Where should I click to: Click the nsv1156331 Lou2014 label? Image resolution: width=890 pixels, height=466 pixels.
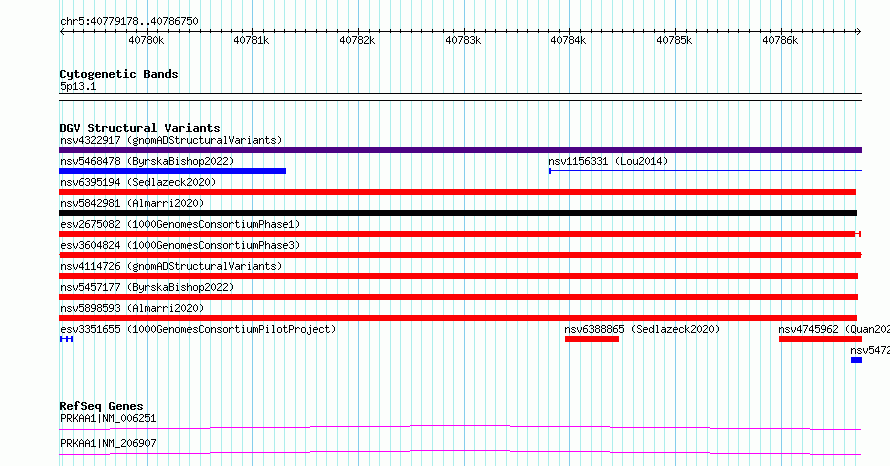tap(608, 161)
